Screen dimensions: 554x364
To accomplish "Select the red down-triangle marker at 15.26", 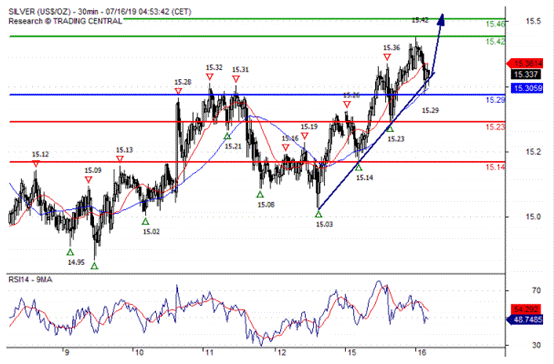I will click(347, 104).
